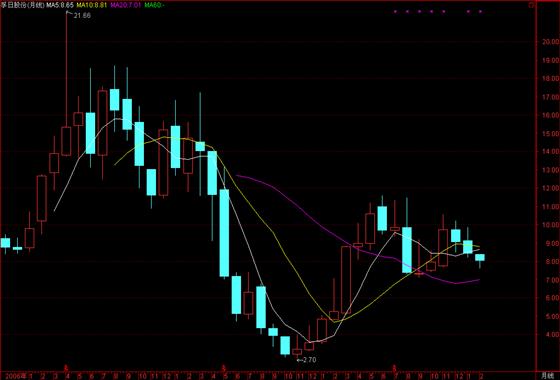
Task: Click the 10.00 price axis label
Action: 550,225
